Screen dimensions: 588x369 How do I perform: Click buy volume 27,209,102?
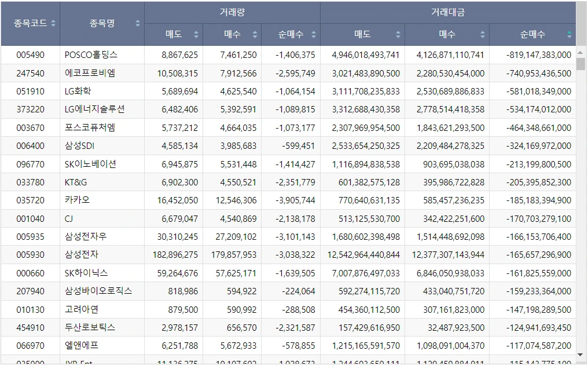tap(236, 236)
